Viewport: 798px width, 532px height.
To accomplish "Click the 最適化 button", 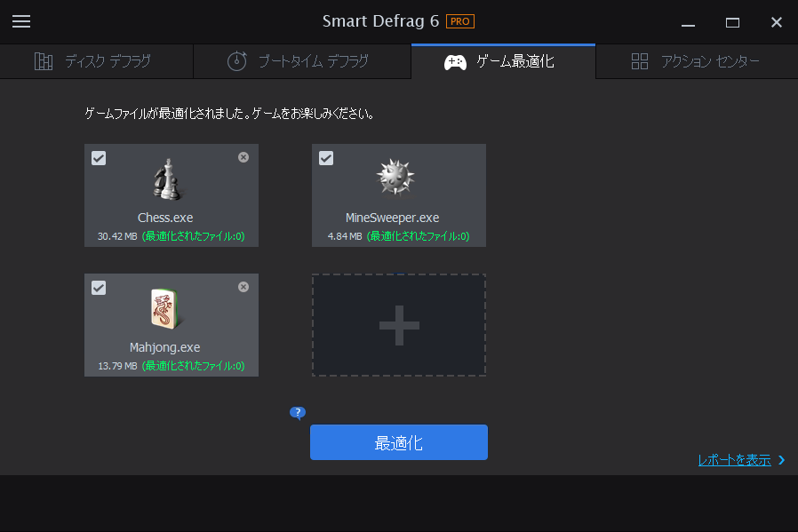I will [399, 442].
